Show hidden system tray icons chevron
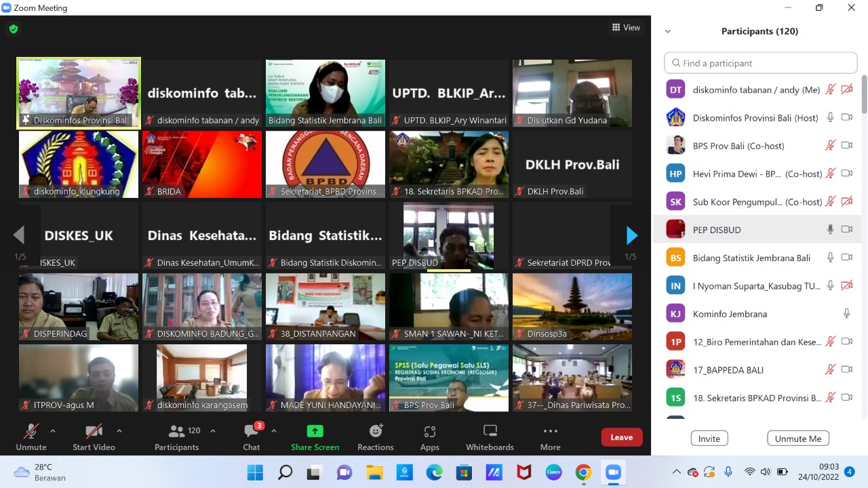 pyautogui.click(x=676, y=472)
